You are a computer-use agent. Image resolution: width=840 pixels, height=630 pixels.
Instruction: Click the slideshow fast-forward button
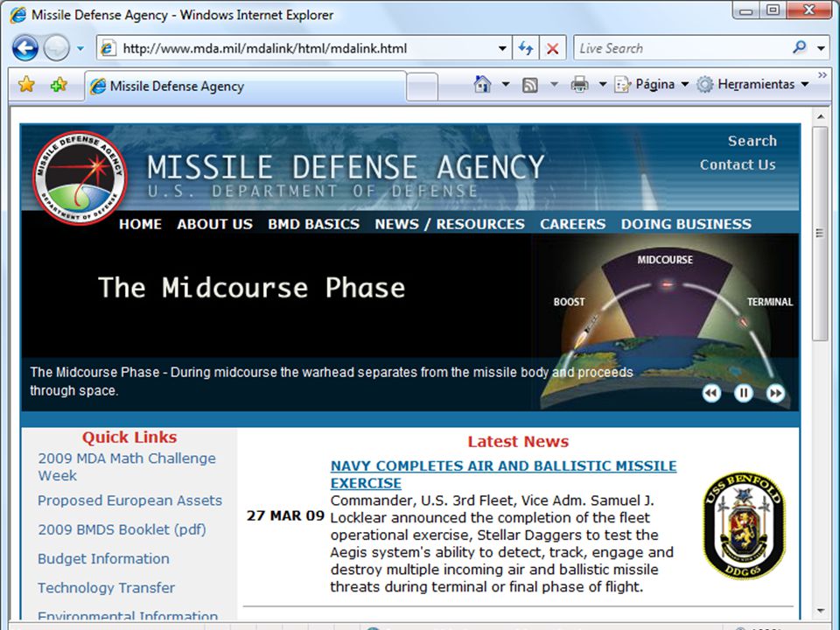coord(775,393)
